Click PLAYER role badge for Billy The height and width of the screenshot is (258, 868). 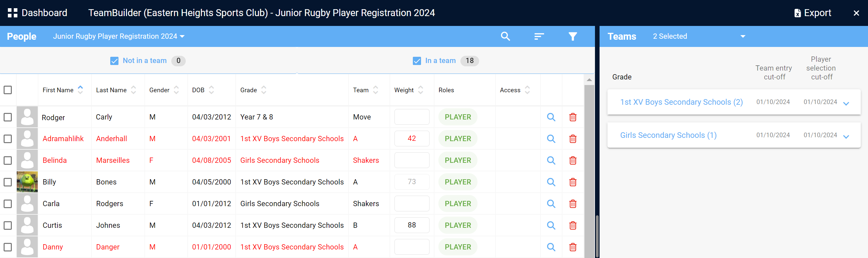[457, 182]
